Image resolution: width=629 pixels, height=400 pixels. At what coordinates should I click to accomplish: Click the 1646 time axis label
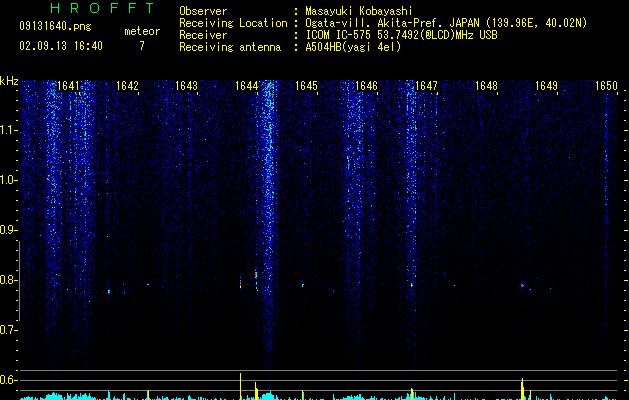tap(366, 86)
